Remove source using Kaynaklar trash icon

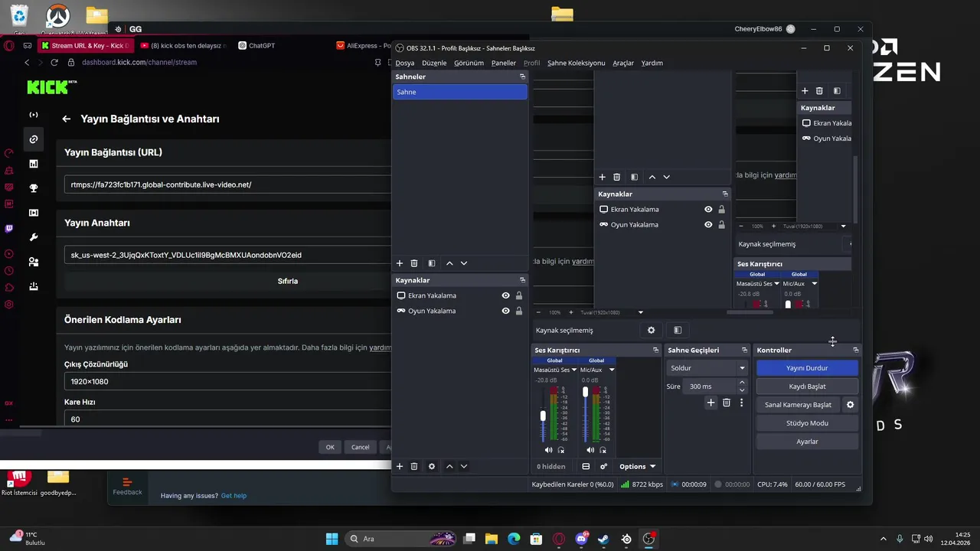[414, 466]
